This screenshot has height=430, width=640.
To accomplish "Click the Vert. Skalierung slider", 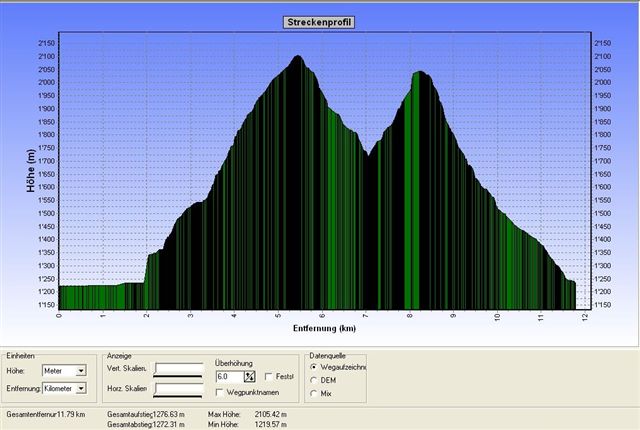I will pos(178,370).
